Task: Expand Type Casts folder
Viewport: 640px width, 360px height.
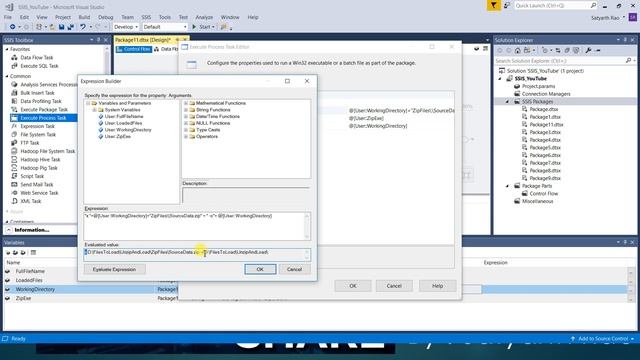Action: pyautogui.click(x=186, y=130)
